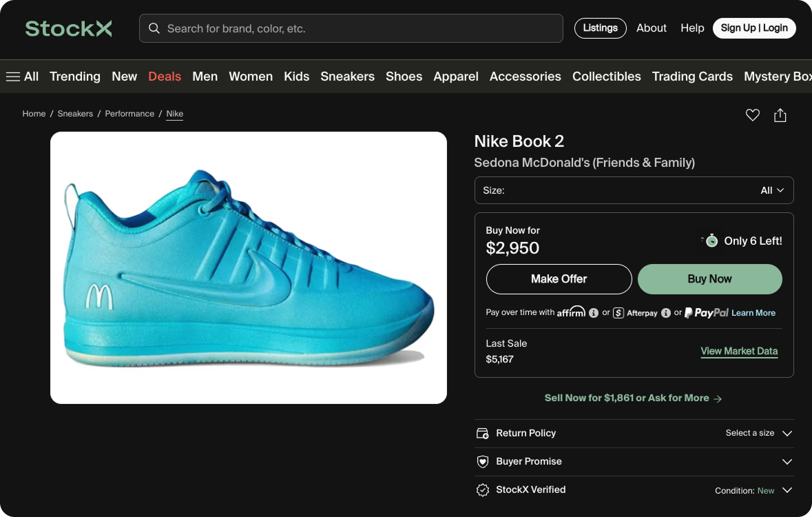Expand the StockX Verified condition row
The width and height of the screenshot is (812, 517).
point(634,490)
